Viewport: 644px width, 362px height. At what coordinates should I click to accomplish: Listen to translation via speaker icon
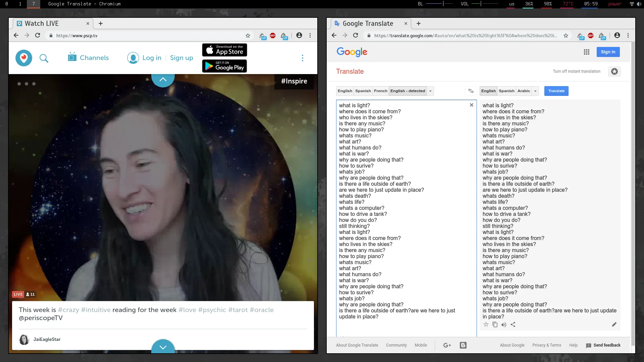point(504,324)
